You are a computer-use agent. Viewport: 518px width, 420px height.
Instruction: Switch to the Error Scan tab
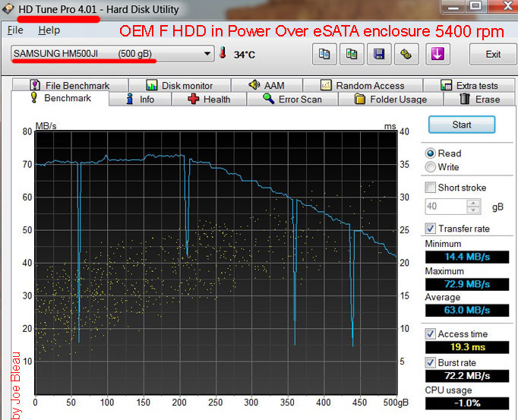(292, 99)
